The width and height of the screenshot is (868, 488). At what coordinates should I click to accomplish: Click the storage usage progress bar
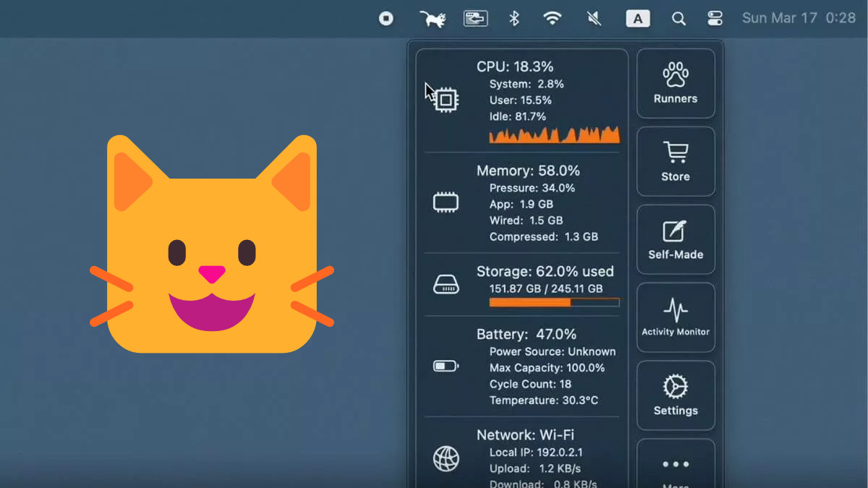coord(554,303)
